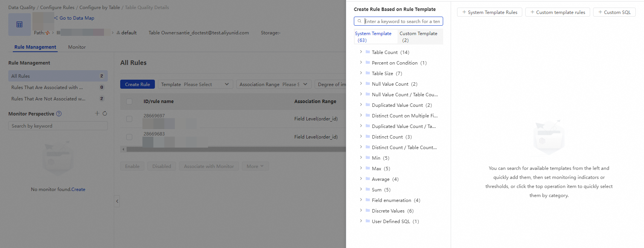
Task: Click the System Template Rules button
Action: pos(490,12)
